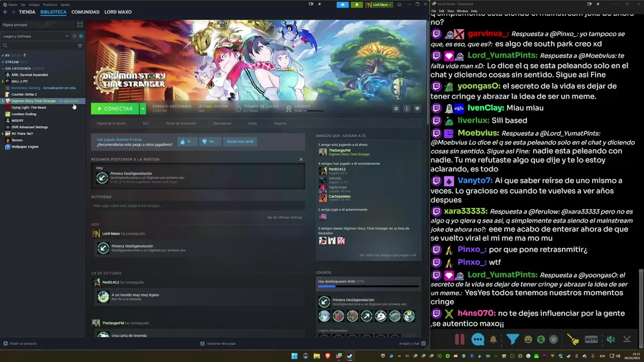Open emoji smiley in Social Stream
The width and height of the screenshot is (644, 362).
click(x=528, y=339)
